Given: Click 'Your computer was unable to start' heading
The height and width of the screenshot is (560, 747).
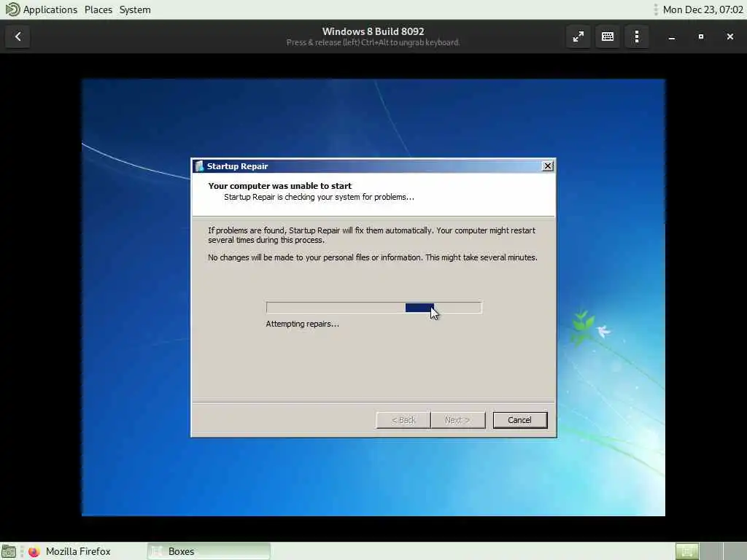Looking at the screenshot, I should click(x=279, y=186).
